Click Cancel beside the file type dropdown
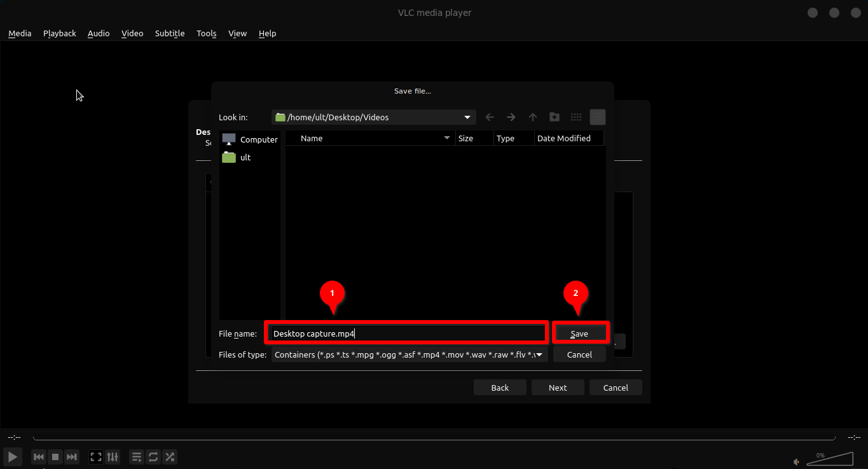The image size is (868, 469). tap(579, 354)
